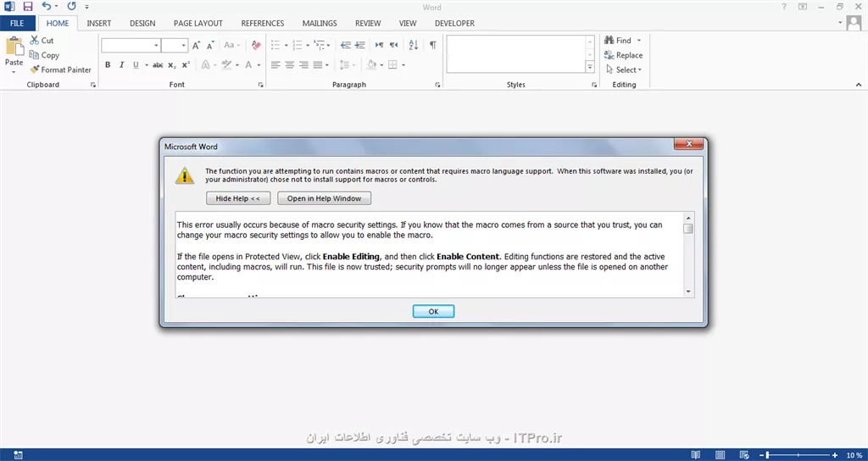Open the font size dropdown
Screen dimensions: 868x461
[184, 46]
